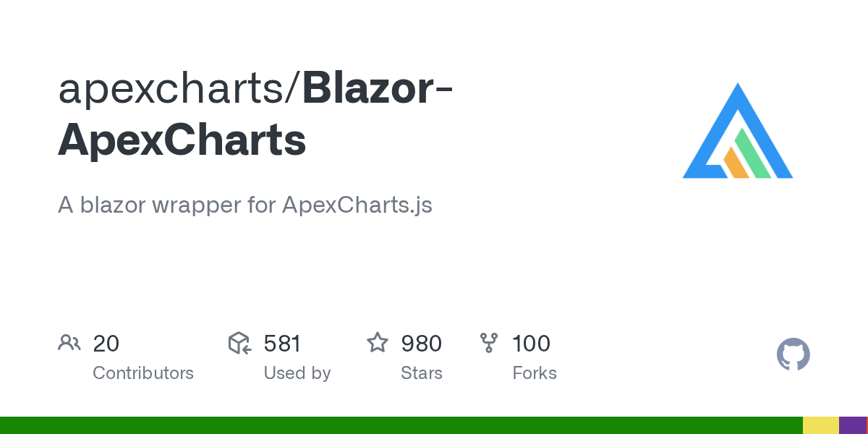
Task: Click the Used by package icon
Action: (x=239, y=343)
